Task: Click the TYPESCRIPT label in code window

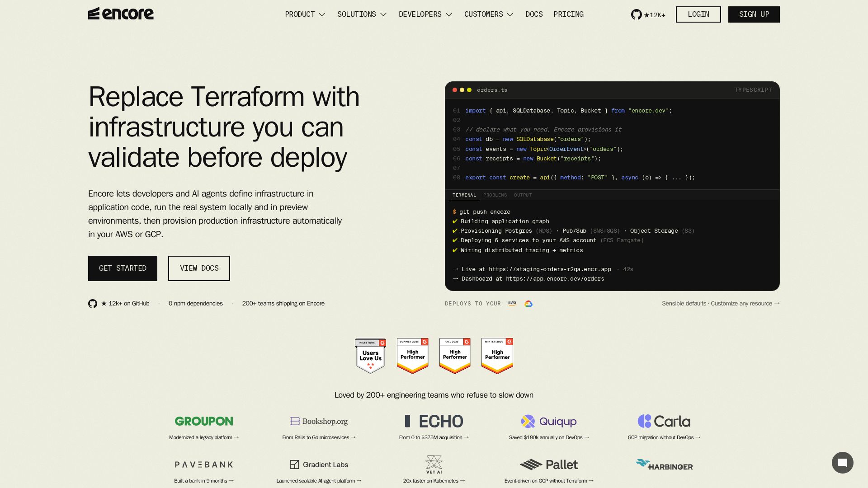Action: point(753,90)
